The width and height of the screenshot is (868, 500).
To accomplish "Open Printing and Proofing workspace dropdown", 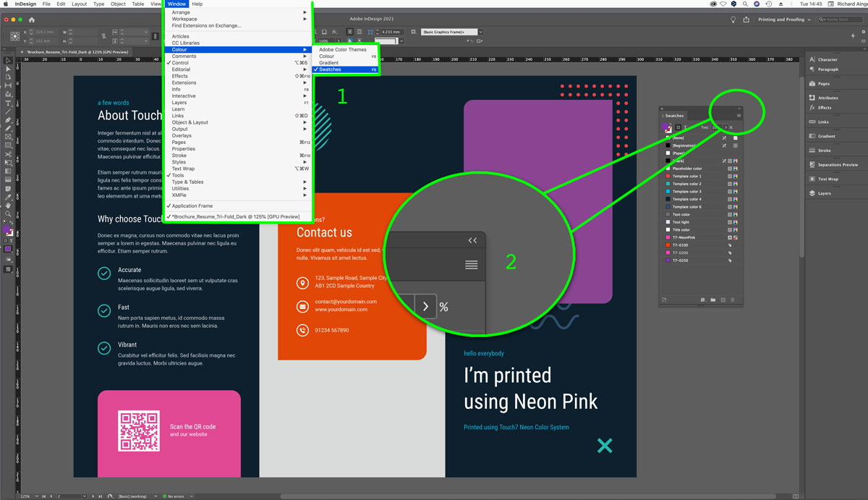I will click(x=783, y=20).
